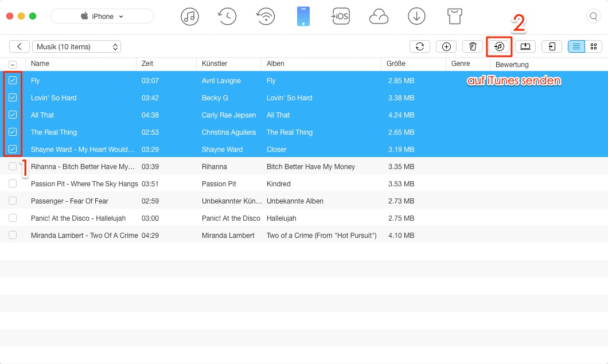Send selected songs to iTunes
The width and height of the screenshot is (608, 364).
499,46
